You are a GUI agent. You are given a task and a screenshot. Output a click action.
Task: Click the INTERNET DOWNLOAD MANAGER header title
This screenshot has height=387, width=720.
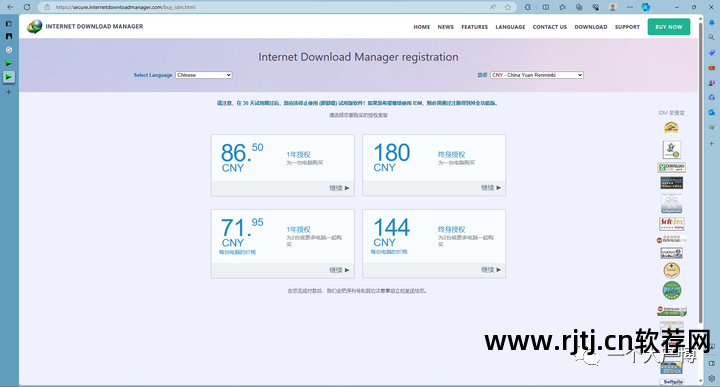pos(94,27)
